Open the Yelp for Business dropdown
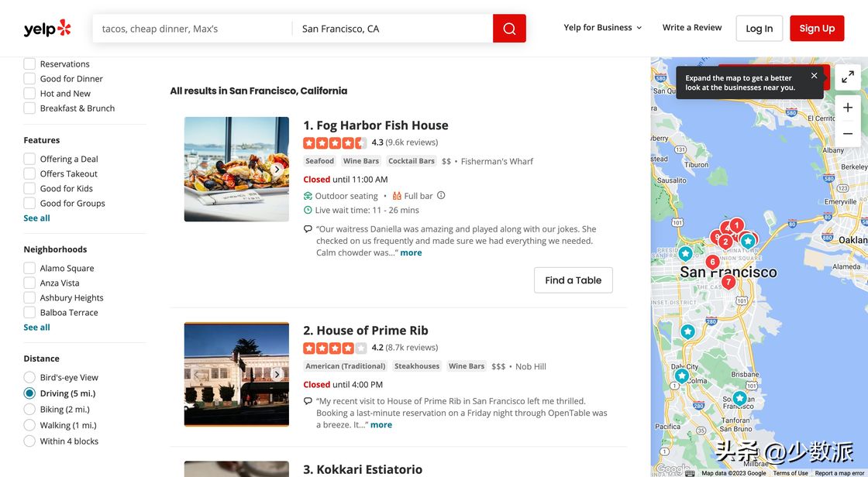 tap(603, 28)
